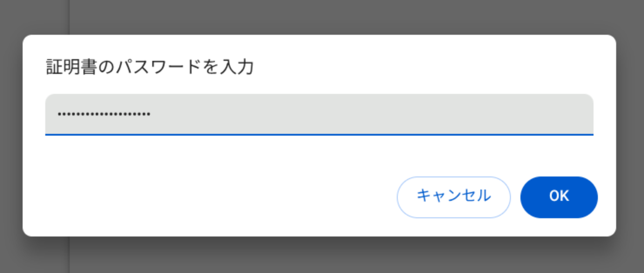Image resolution: width=644 pixels, height=273 pixels.
Task: Confirm the certificate password with OK
Action: 559,197
